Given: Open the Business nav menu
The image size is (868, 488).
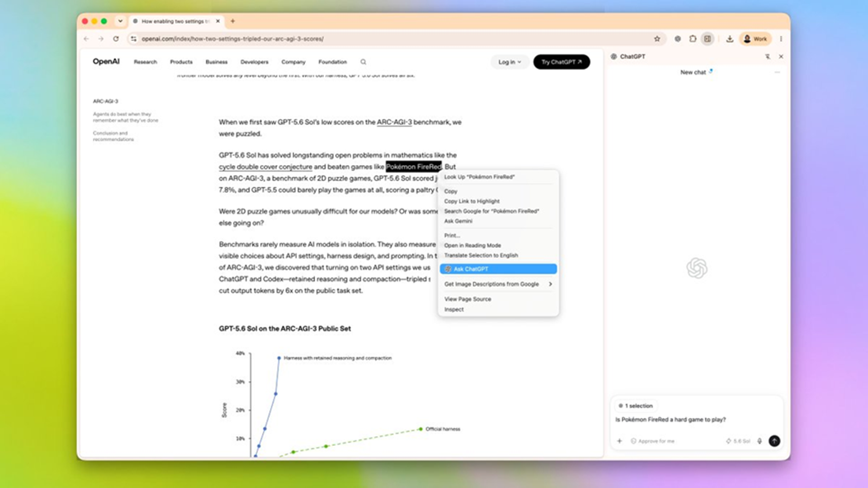Looking at the screenshot, I should (x=217, y=62).
